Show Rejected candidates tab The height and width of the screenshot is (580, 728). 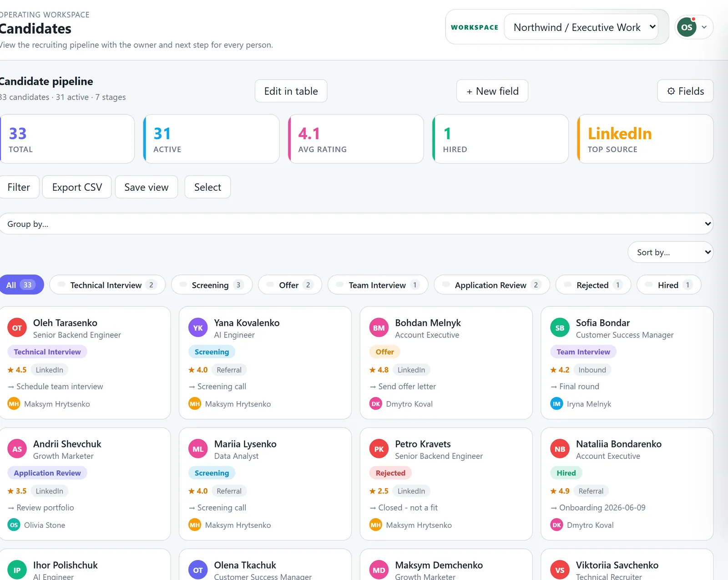coord(593,285)
